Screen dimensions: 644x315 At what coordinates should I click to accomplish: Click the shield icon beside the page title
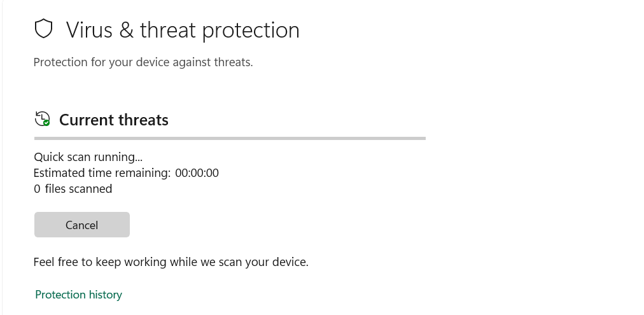[x=43, y=29]
